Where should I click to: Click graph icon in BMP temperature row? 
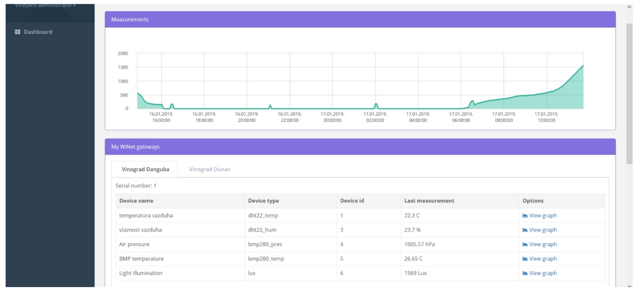coord(525,259)
